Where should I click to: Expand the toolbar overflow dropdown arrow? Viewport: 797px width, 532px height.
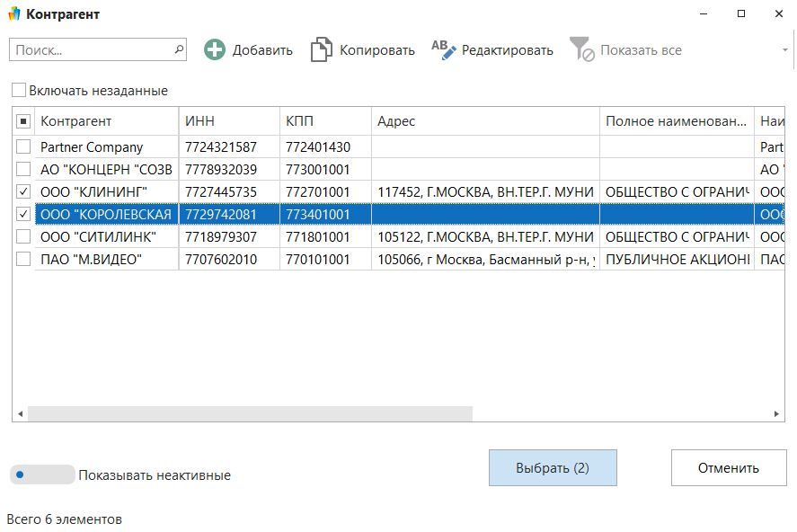tap(785, 50)
